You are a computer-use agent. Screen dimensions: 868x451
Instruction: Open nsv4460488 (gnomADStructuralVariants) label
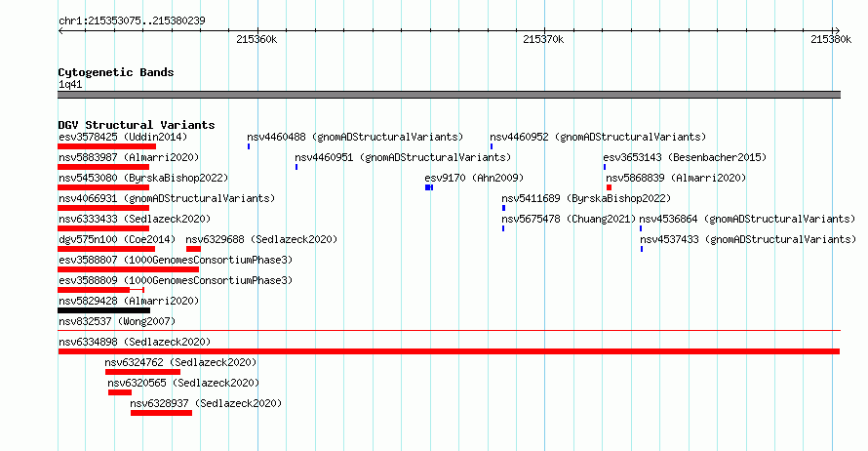pyautogui.click(x=355, y=137)
